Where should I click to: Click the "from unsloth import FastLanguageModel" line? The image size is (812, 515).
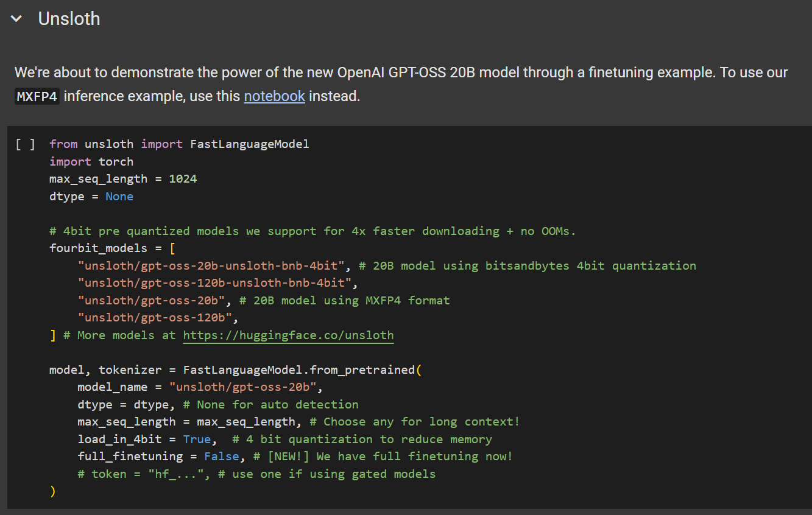pyautogui.click(x=179, y=144)
